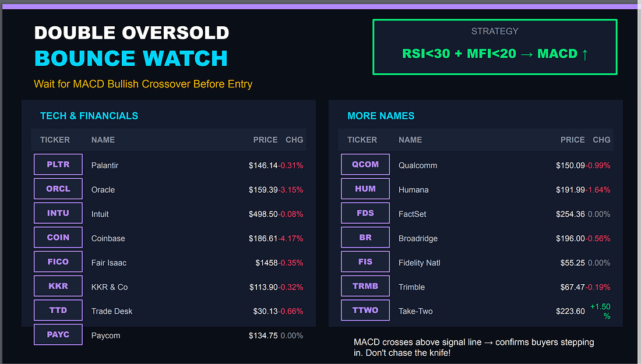This screenshot has height=364, width=641.
Task: Select Humana's price $191.99
Action: (x=570, y=189)
